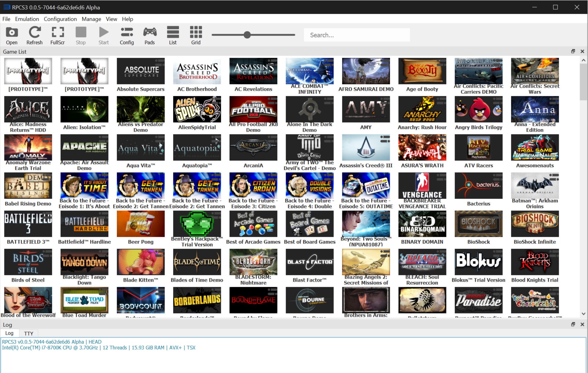The image size is (588, 373).
Task: Toggle FullScreen display mode
Action: click(x=58, y=34)
